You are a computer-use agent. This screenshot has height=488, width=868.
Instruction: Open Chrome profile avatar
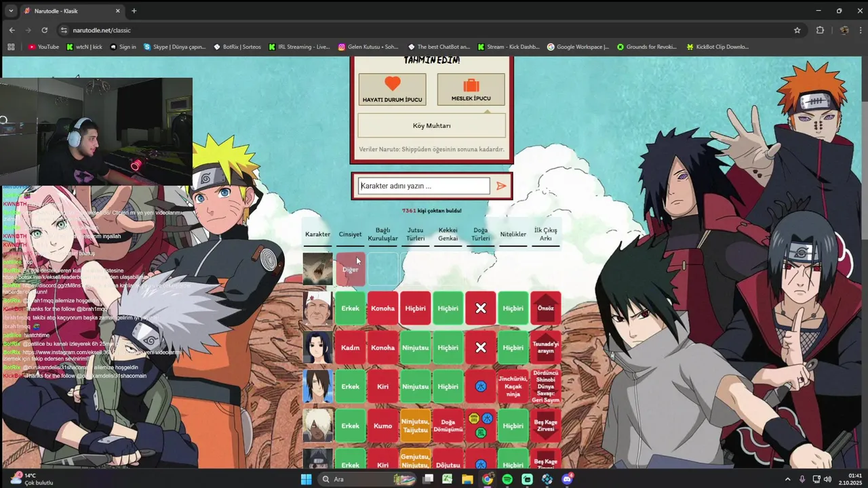[x=844, y=30]
